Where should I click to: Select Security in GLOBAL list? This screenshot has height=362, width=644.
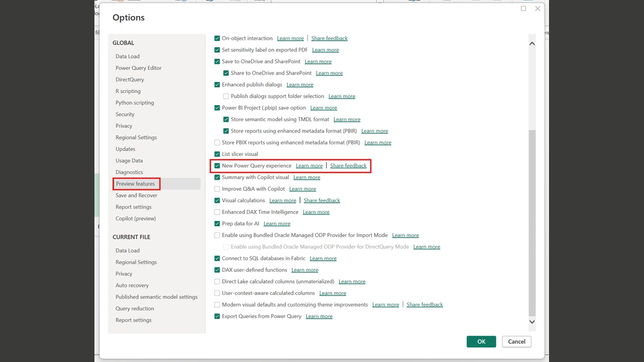tap(125, 114)
